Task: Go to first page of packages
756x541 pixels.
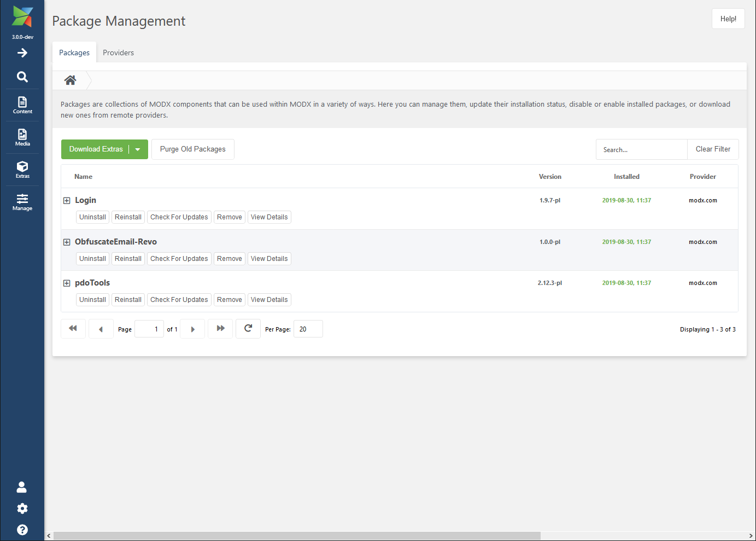Action: [x=73, y=329]
